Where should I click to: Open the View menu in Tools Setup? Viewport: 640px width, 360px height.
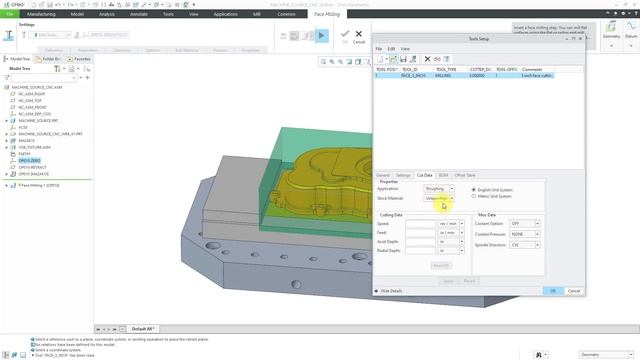click(x=405, y=49)
